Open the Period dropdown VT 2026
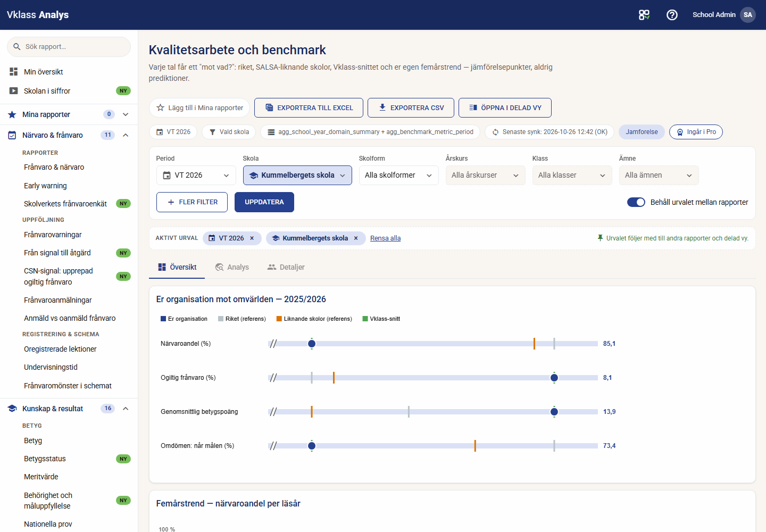 tap(196, 176)
